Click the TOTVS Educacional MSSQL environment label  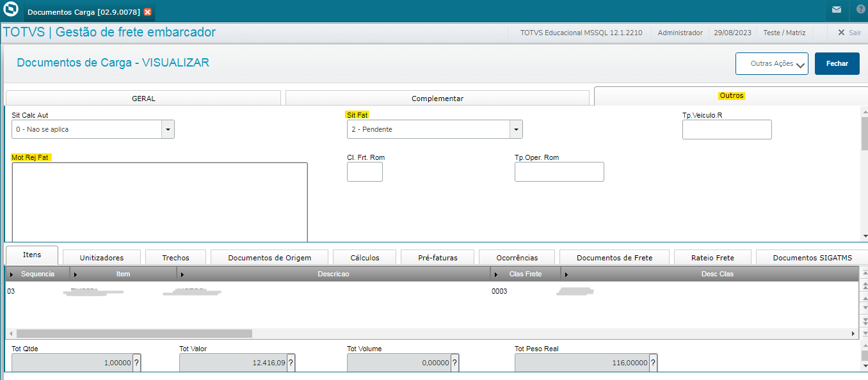coord(581,33)
